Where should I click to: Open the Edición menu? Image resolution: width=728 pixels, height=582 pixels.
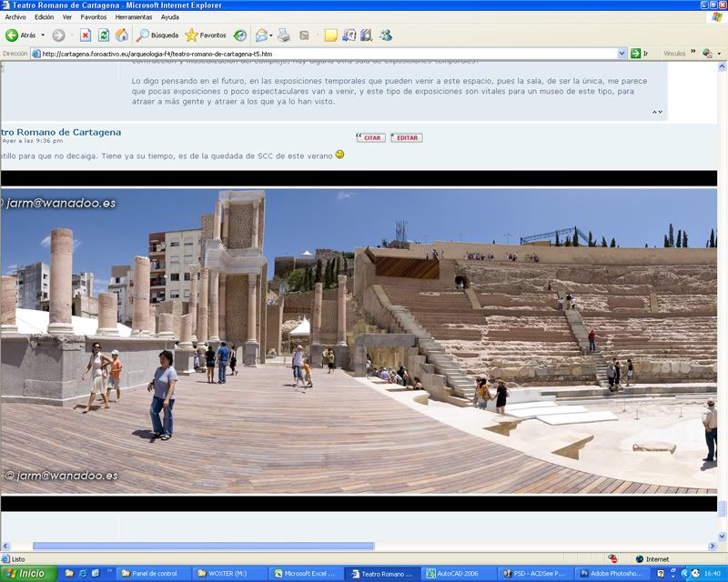point(44,17)
